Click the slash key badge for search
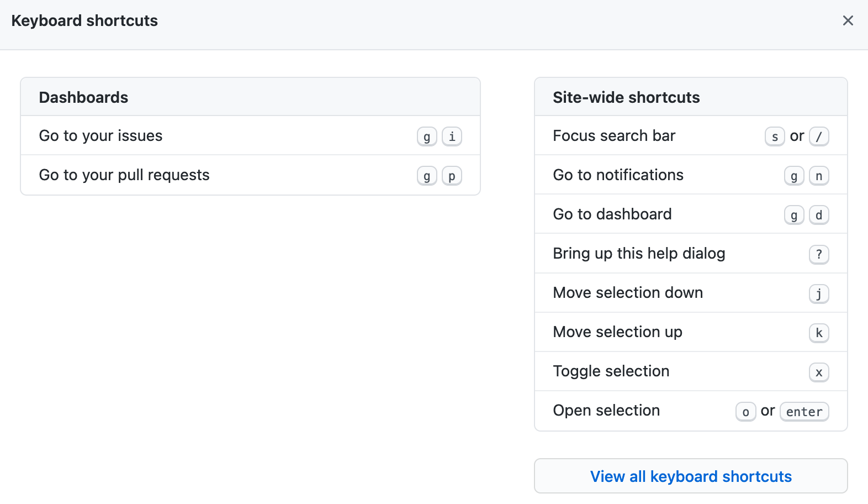Viewport: 868px width, 504px height. coord(819,136)
